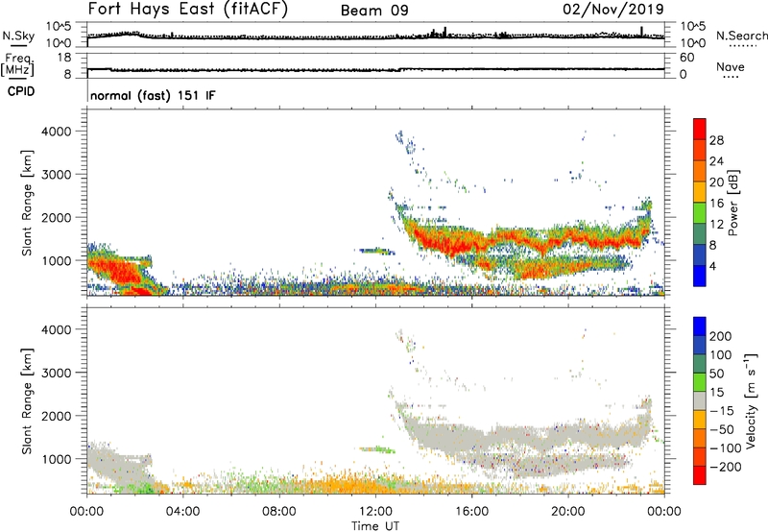
Task: Click the velocity colorbar label 200
Action: (721, 336)
